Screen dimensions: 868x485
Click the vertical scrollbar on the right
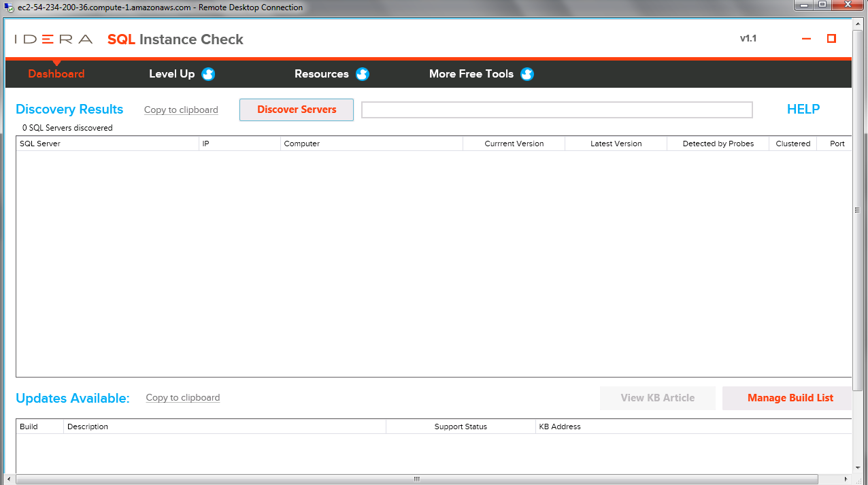857,211
